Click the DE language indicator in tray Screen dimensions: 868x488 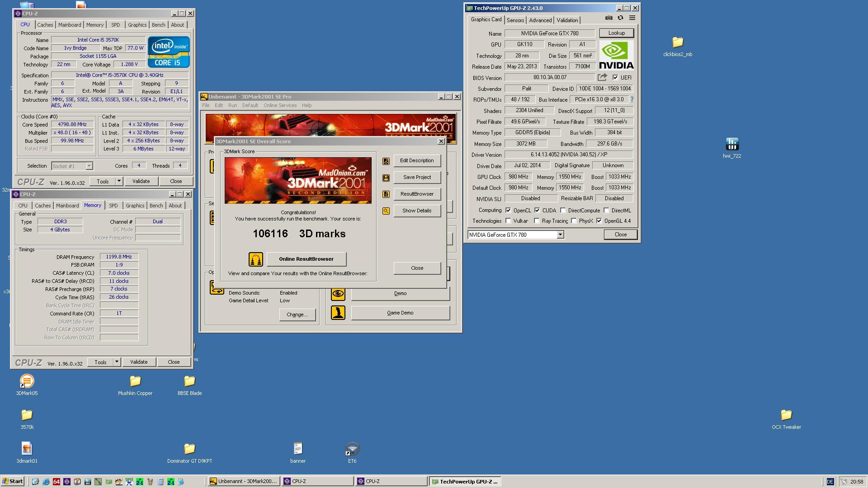tap(830, 482)
